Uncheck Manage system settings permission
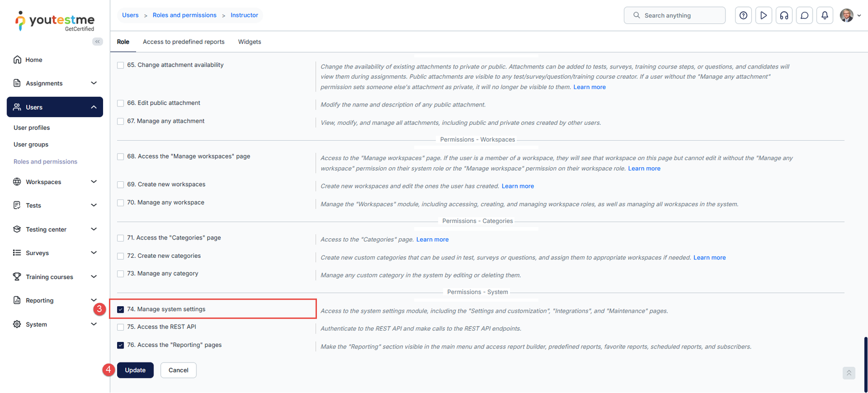Image resolution: width=868 pixels, height=393 pixels. click(x=120, y=309)
